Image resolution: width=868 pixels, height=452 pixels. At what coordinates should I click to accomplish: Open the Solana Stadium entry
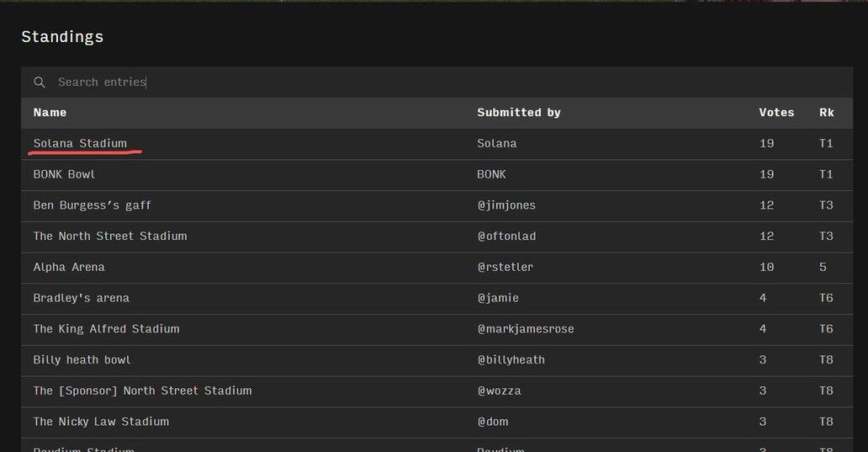(x=80, y=144)
